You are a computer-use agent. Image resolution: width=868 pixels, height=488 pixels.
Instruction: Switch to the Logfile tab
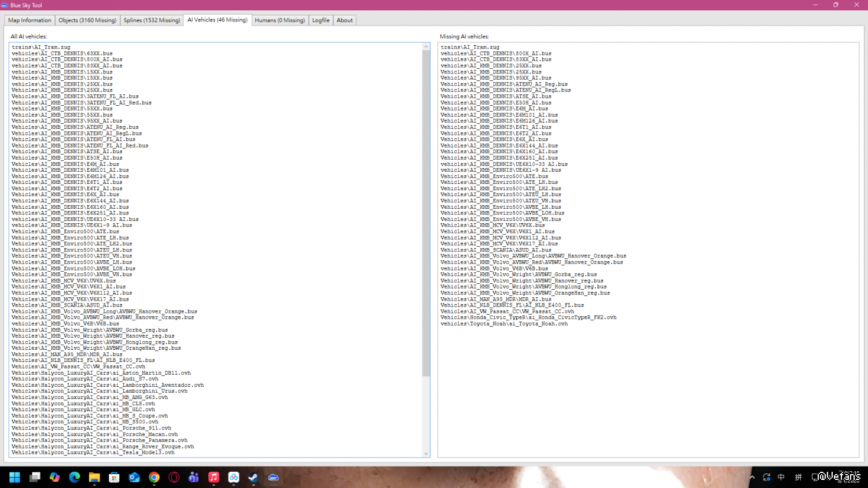click(321, 20)
